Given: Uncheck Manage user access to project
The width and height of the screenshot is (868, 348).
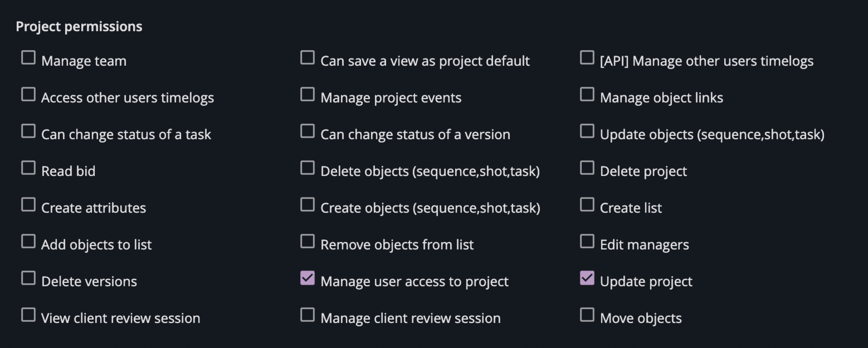Looking at the screenshot, I should pyautogui.click(x=307, y=278).
